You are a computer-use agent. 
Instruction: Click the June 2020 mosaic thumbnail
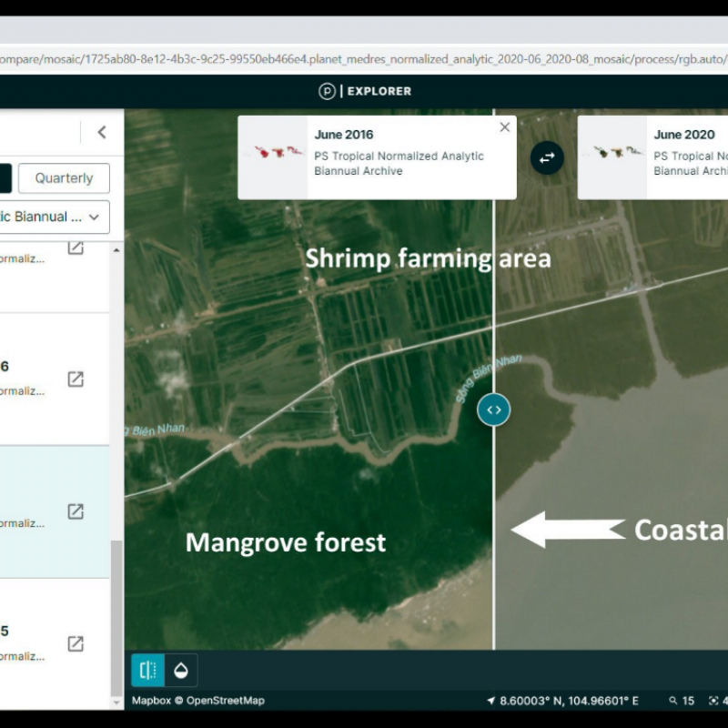pyautogui.click(x=612, y=157)
